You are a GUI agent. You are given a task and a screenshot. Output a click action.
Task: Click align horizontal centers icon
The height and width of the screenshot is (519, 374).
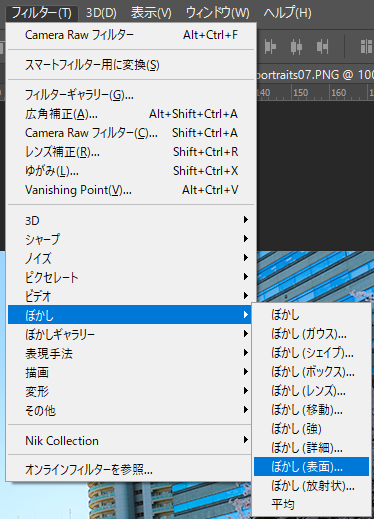[x=296, y=46]
